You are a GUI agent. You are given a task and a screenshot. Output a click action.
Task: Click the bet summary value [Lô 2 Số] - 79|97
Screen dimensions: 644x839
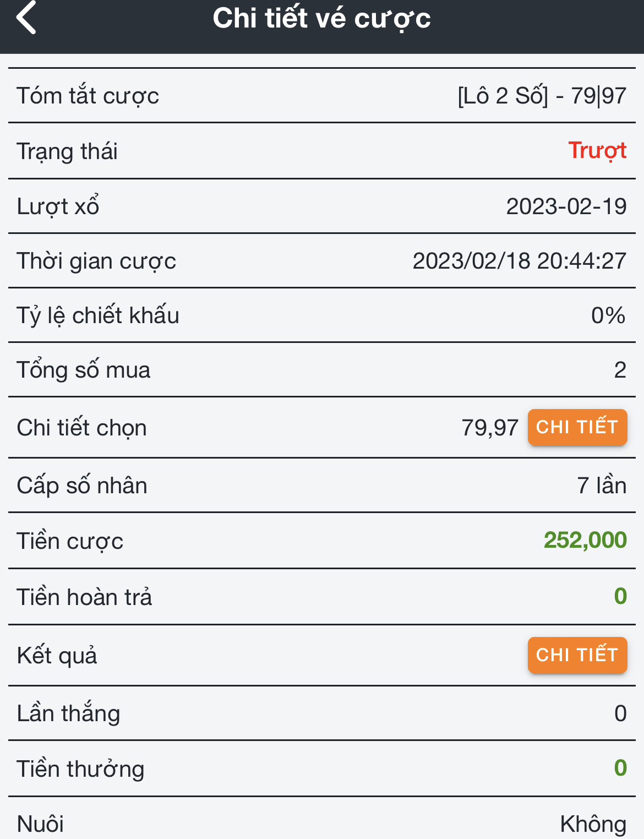click(542, 96)
